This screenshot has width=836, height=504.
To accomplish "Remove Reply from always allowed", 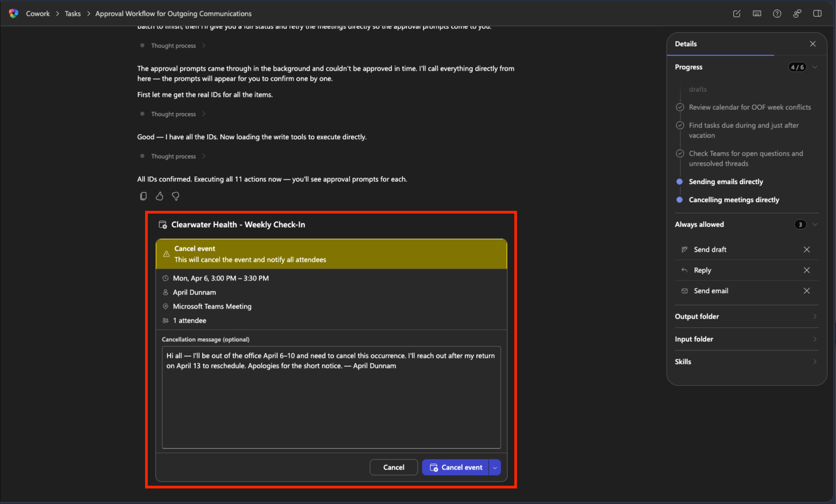I will click(x=807, y=270).
